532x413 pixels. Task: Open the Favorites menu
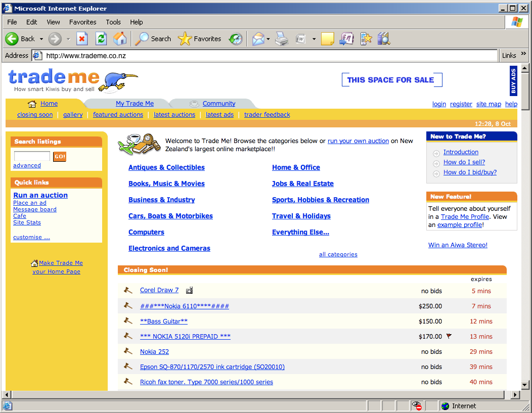point(82,22)
